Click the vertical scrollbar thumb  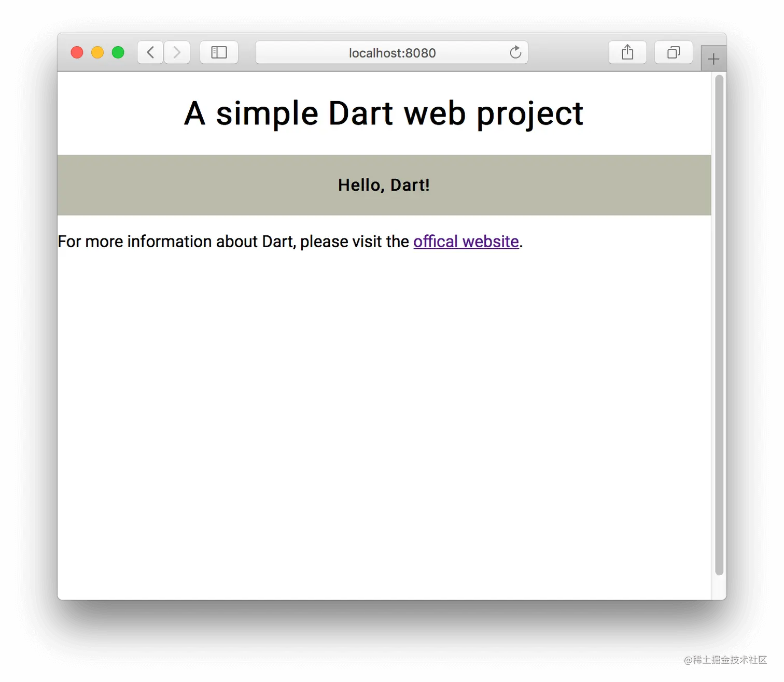719,325
